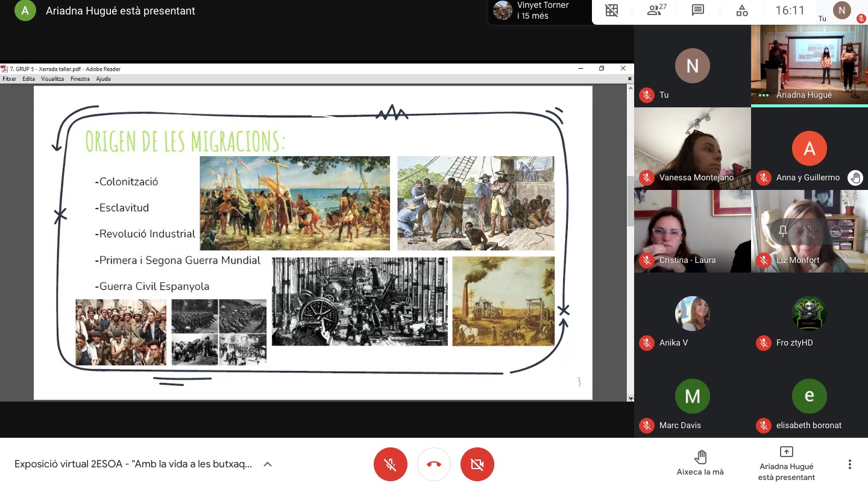Click muted mic icon beside Cristina - Laura
Screen dimensions: 868x483
647,260
